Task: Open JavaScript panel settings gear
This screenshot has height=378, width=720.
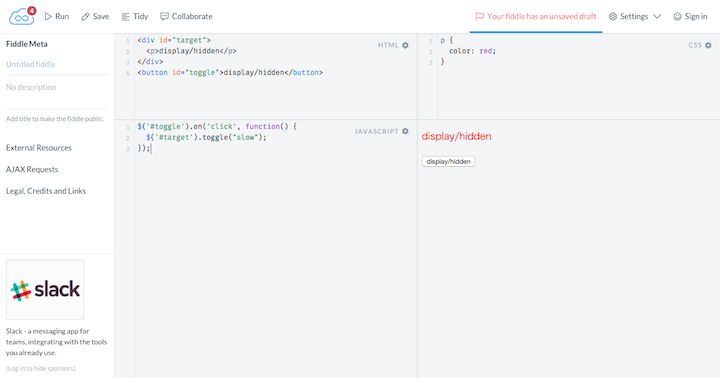Action: point(405,131)
